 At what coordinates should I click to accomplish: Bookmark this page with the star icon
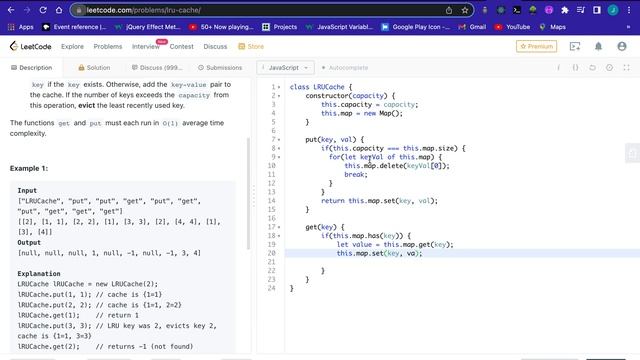(x=465, y=10)
